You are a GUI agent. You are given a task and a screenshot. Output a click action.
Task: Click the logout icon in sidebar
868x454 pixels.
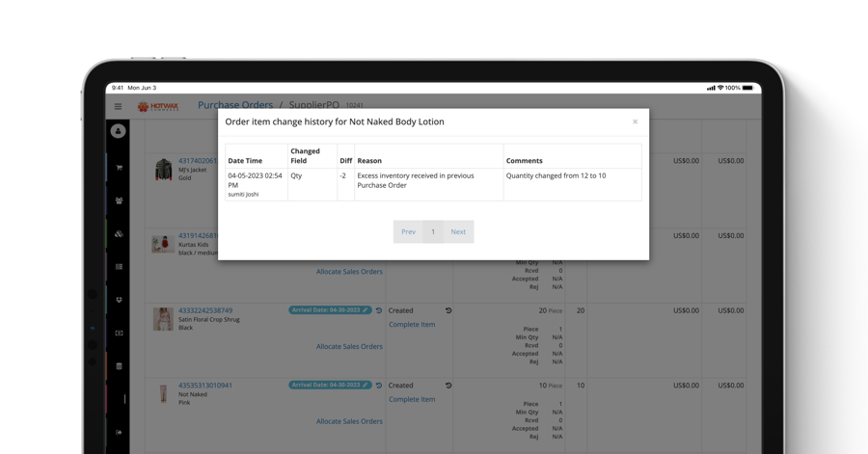(x=119, y=433)
